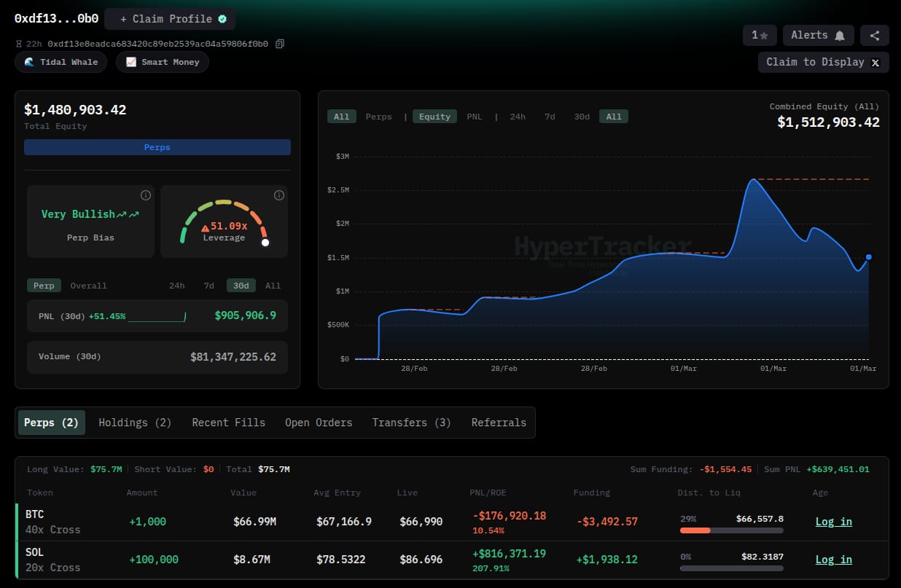Copy the wallet address using copy icon
901x588 pixels.
coord(279,44)
